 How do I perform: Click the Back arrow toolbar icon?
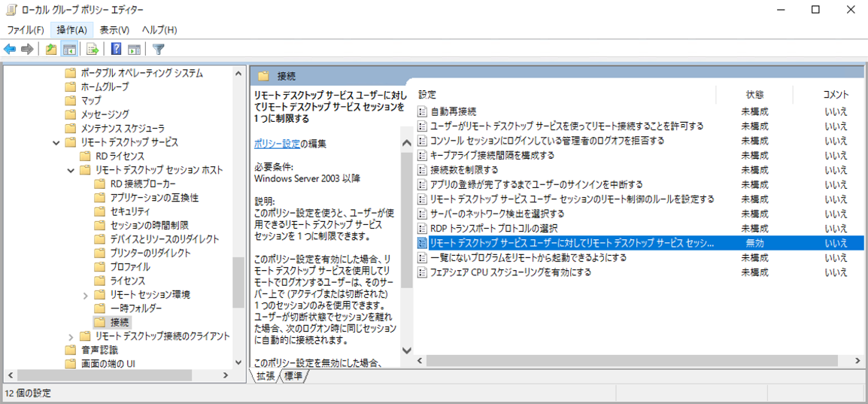coord(10,50)
